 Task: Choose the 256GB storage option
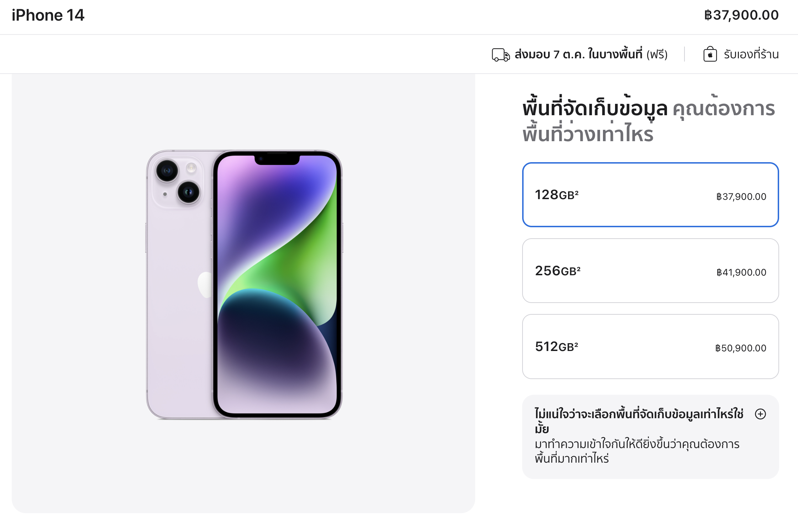point(650,271)
